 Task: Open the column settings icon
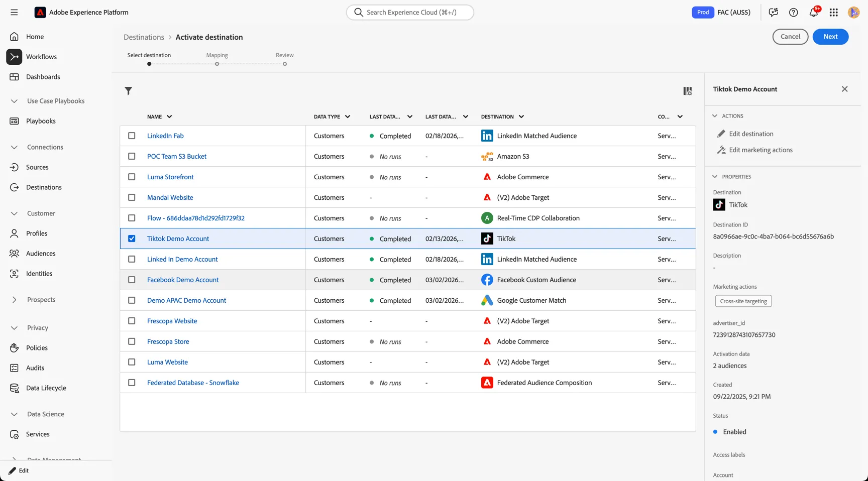pos(688,91)
